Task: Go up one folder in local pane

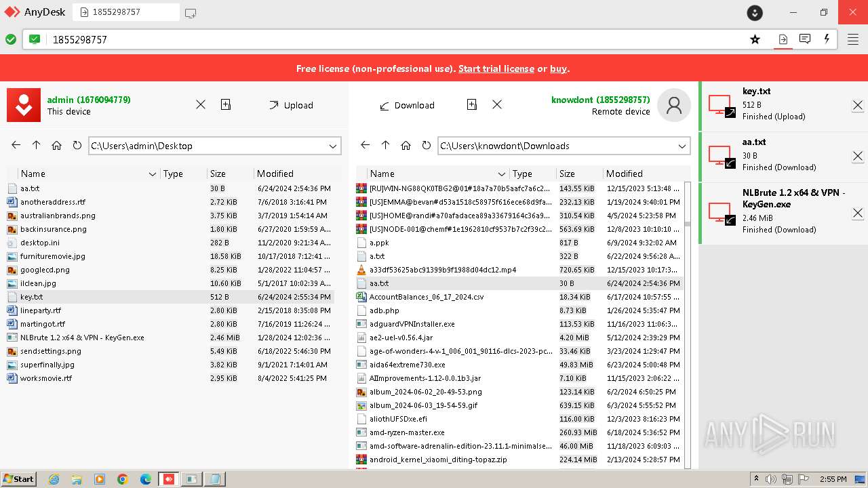Action: tap(37, 145)
